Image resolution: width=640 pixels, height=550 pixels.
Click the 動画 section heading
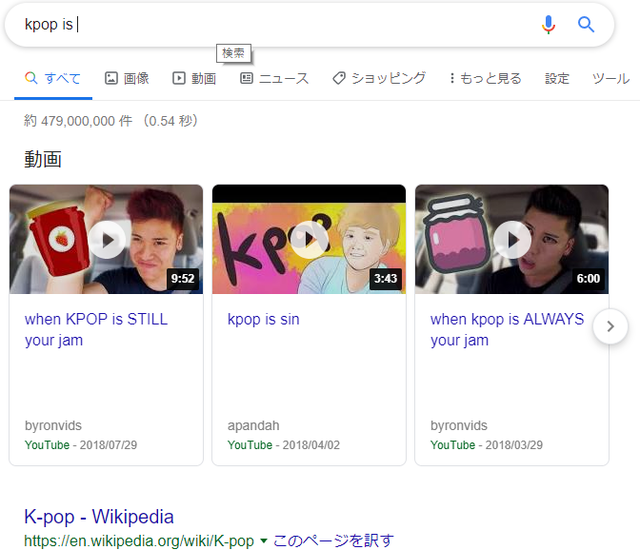[x=43, y=159]
